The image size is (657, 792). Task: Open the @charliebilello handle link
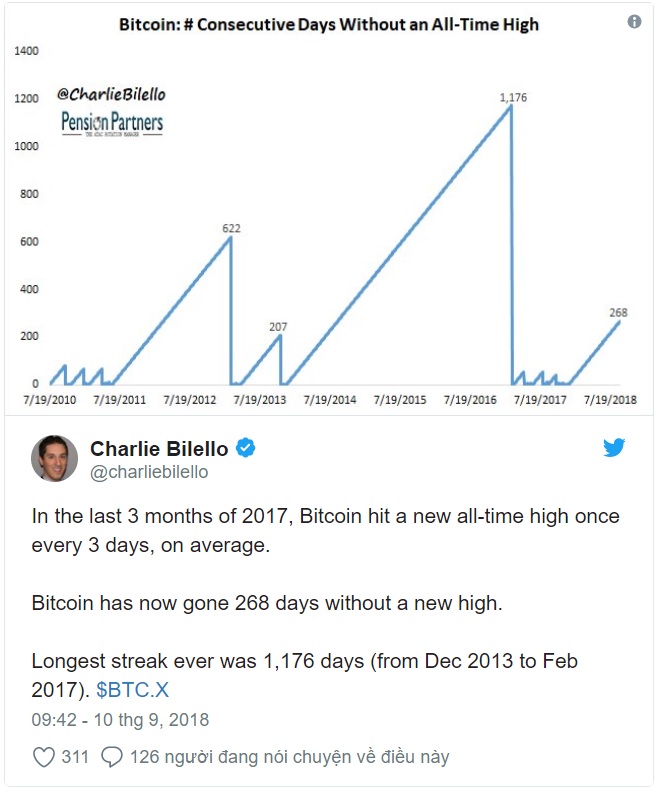(149, 472)
